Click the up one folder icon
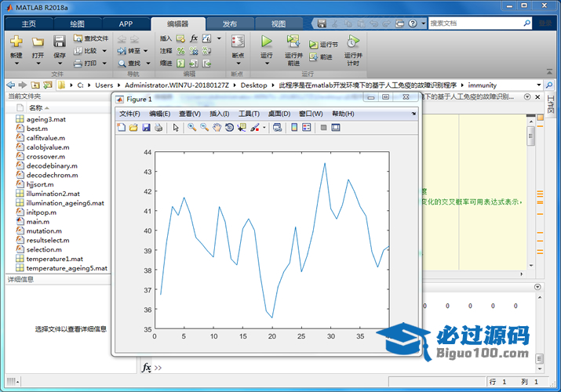This screenshot has height=392, width=561. [x=35, y=85]
